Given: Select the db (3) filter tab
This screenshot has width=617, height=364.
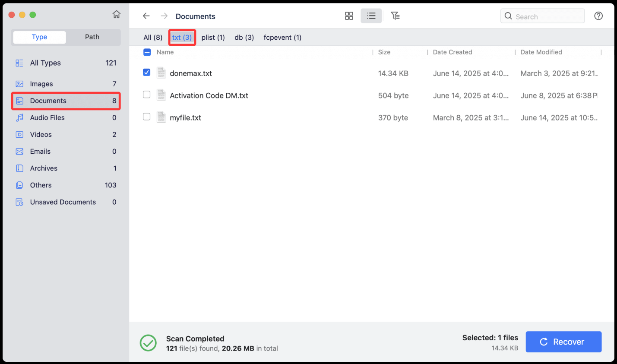Looking at the screenshot, I should (x=244, y=38).
